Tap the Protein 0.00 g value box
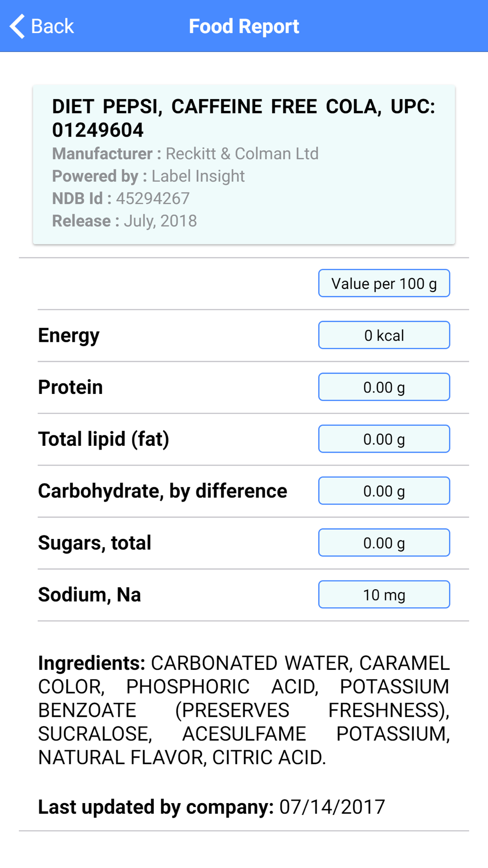Viewport: 488px width, 868px height. point(384,387)
